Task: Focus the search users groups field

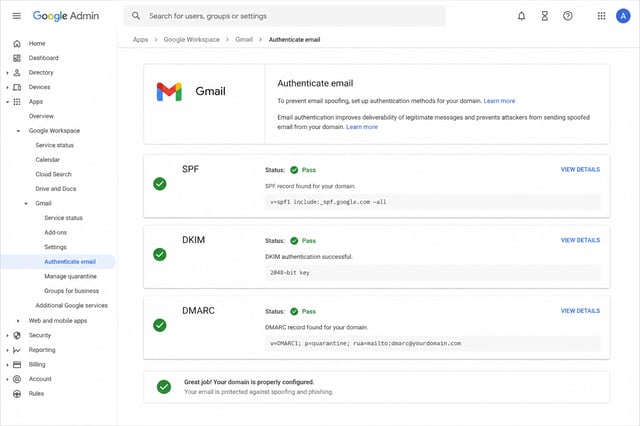Action: point(284,16)
